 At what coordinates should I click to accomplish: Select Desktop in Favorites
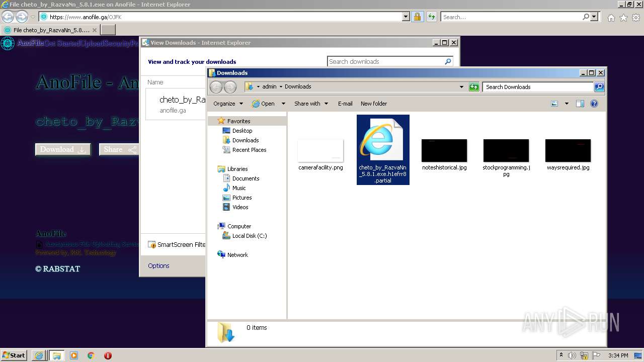click(242, 131)
